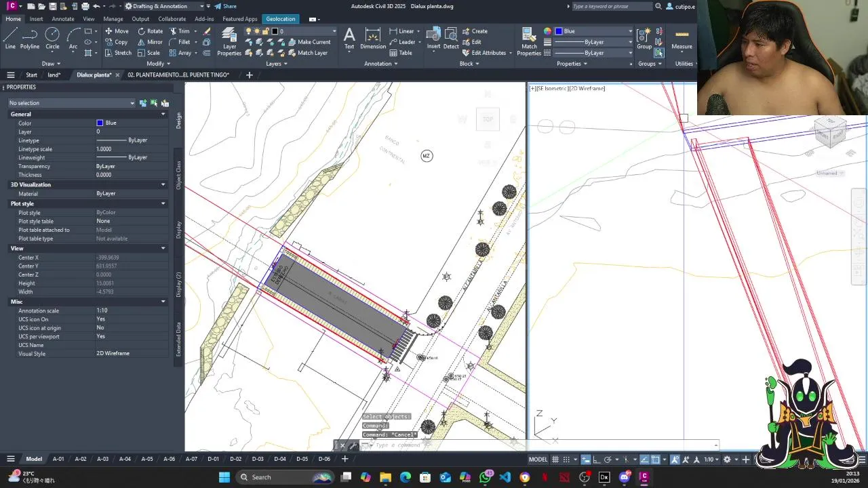Collapse the Plot style section
The width and height of the screenshot is (868, 488).
point(163,203)
